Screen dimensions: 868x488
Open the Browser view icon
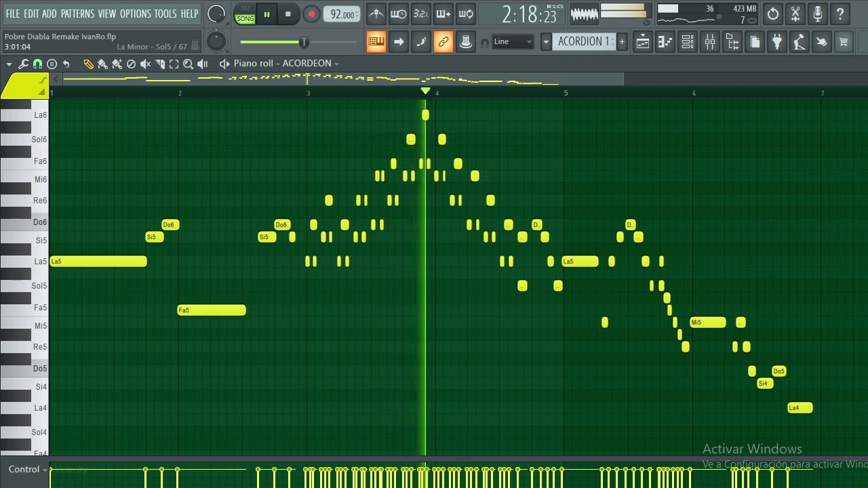click(x=732, y=42)
